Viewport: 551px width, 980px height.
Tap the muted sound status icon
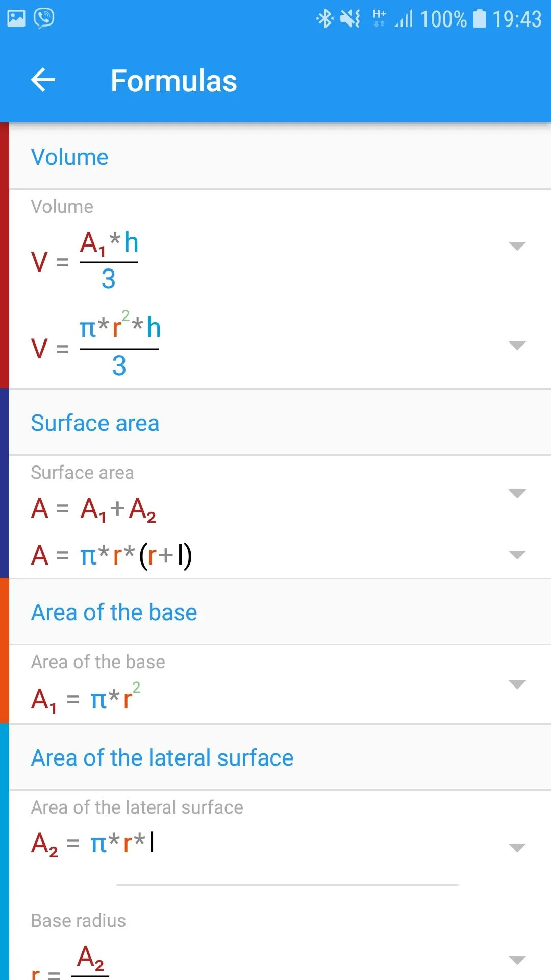(x=350, y=19)
